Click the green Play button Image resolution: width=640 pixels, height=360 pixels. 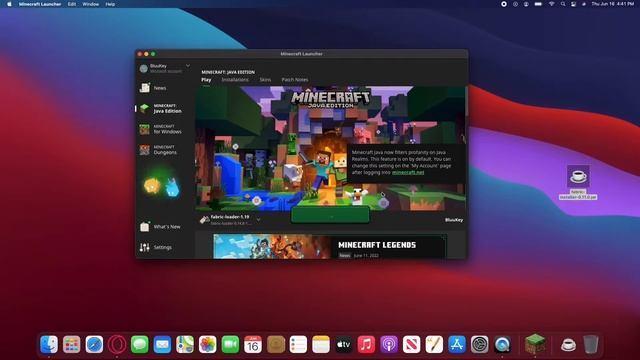click(x=330, y=215)
